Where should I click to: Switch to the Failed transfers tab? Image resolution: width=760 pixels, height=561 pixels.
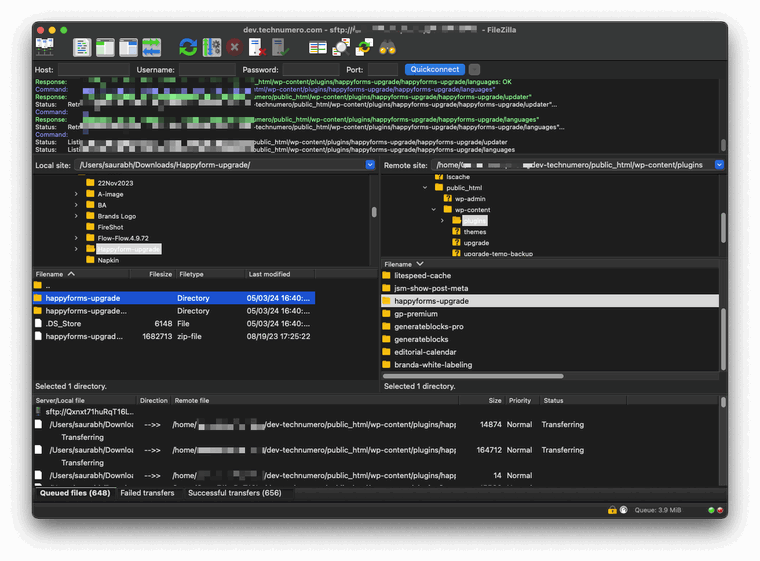(x=147, y=493)
